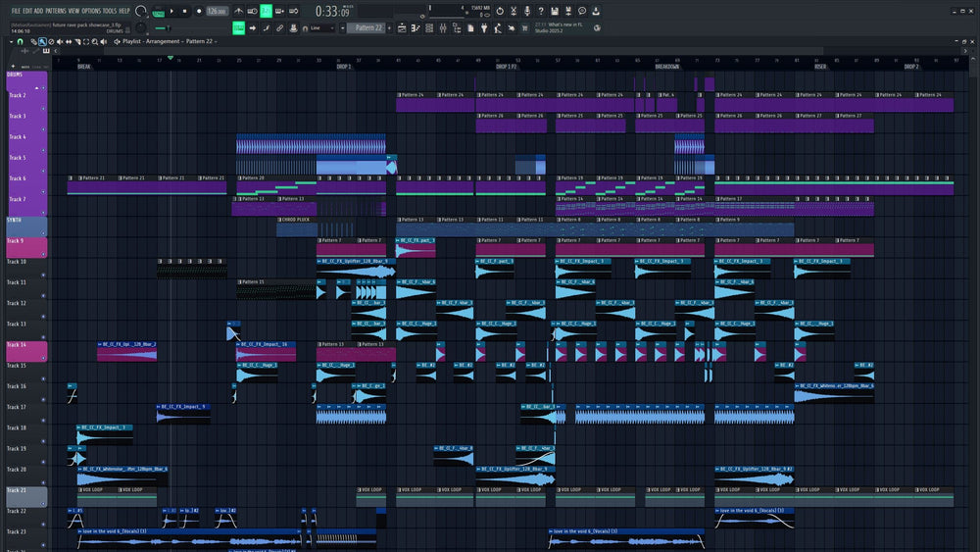The width and height of the screenshot is (980, 552).
Task: Click the Stop button in the transport
Action: coord(186,11)
